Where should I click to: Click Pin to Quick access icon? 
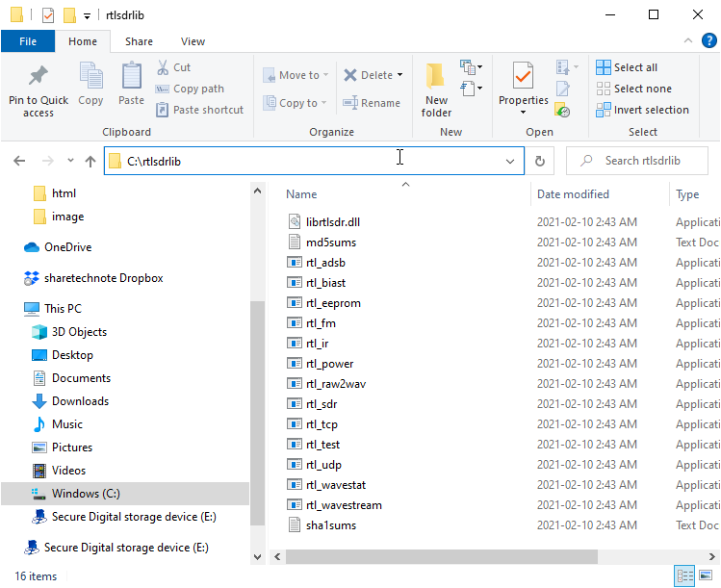coord(39,75)
